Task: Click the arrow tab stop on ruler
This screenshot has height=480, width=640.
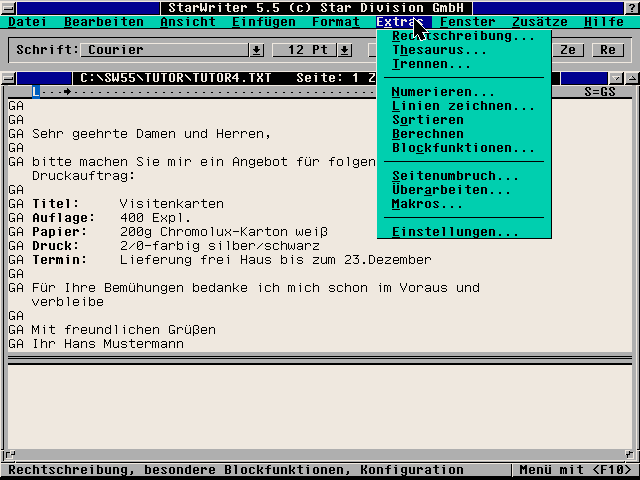Action: [x=68, y=92]
